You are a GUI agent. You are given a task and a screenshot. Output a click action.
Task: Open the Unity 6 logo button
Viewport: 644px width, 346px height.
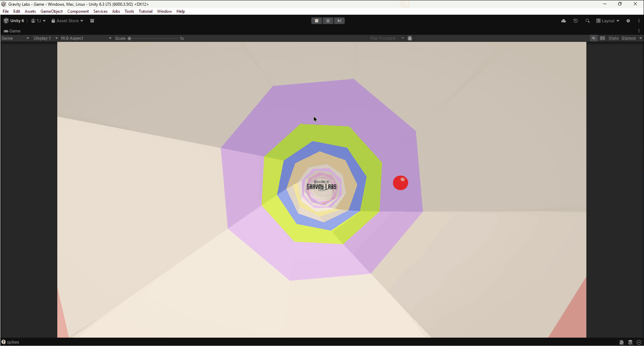click(x=14, y=21)
